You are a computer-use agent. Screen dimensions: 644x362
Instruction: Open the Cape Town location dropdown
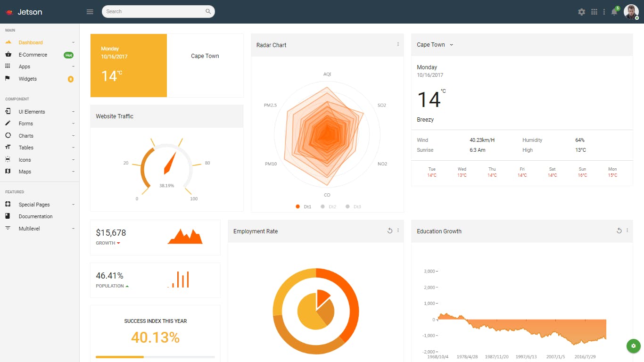click(434, 44)
